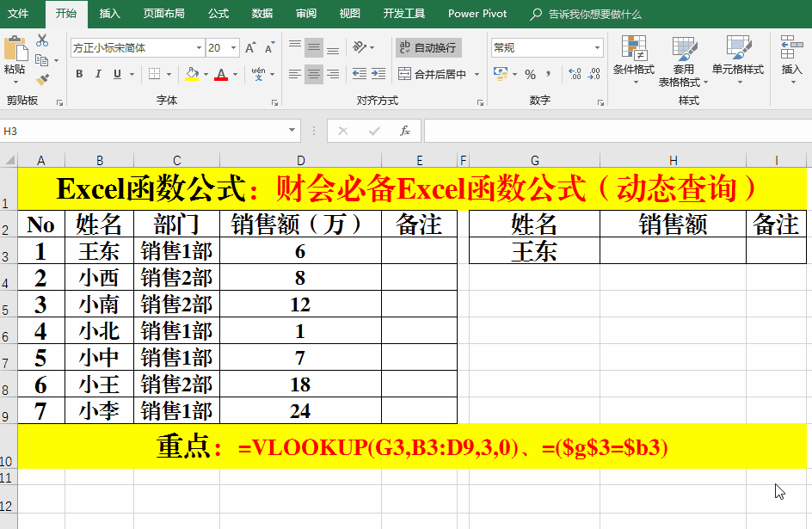The height and width of the screenshot is (529, 812).
Task: Open the 开发工具 tab
Action: tap(404, 14)
